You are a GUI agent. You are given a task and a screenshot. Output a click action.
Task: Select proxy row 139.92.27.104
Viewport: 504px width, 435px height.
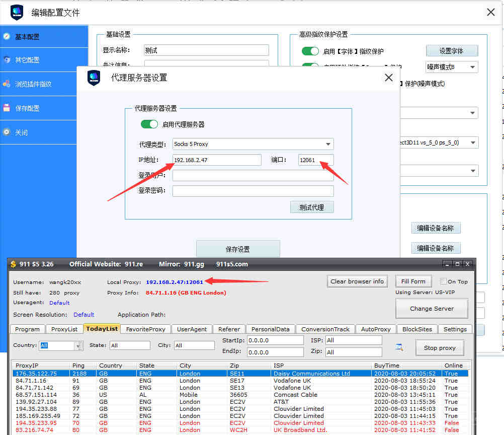pos(240,402)
